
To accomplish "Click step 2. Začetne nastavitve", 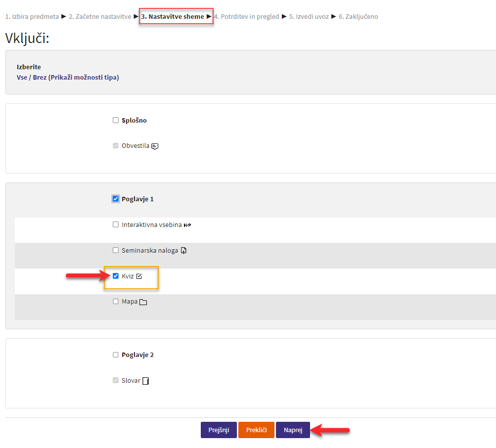I will (x=100, y=16).
